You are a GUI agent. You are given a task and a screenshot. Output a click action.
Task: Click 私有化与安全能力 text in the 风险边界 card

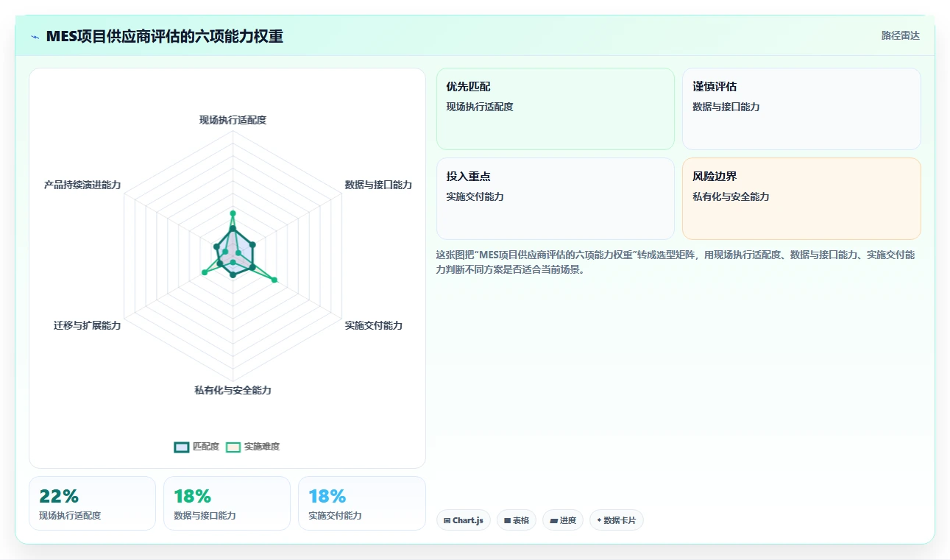(731, 196)
